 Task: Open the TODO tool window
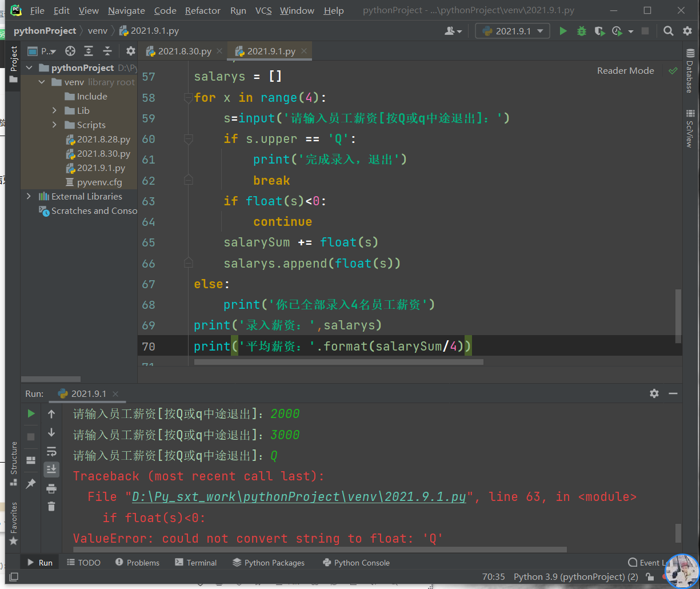pyautogui.click(x=83, y=563)
